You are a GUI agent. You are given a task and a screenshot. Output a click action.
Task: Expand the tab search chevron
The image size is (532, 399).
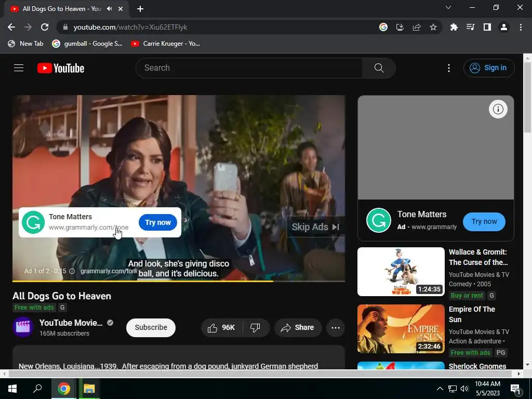coord(448,7)
